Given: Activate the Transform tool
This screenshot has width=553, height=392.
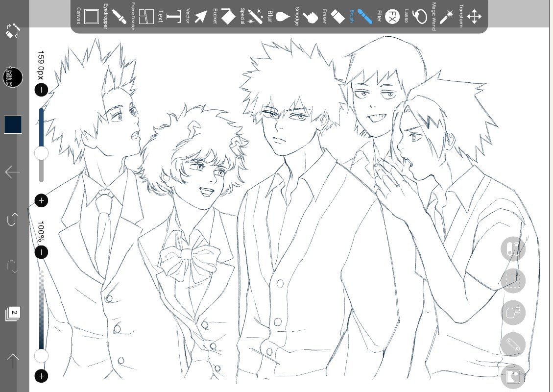Looking at the screenshot, I should [470, 16].
